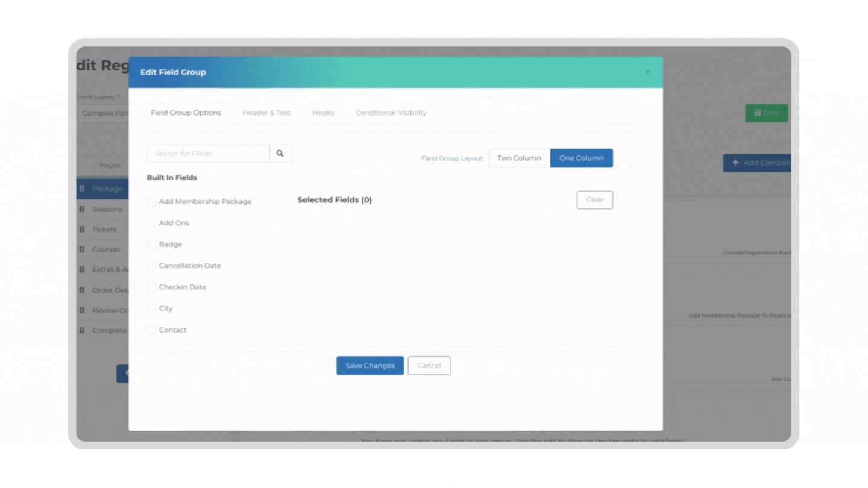
Task: Click the drag handle beside Tickets page
Action: (82, 230)
